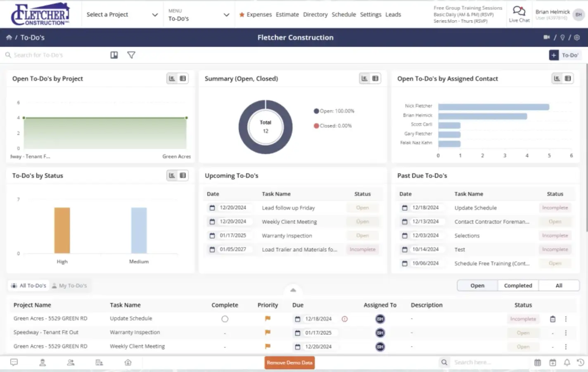Open date picker for 12/18/2024 in list
Screen dimensions: 588x372
(297, 319)
